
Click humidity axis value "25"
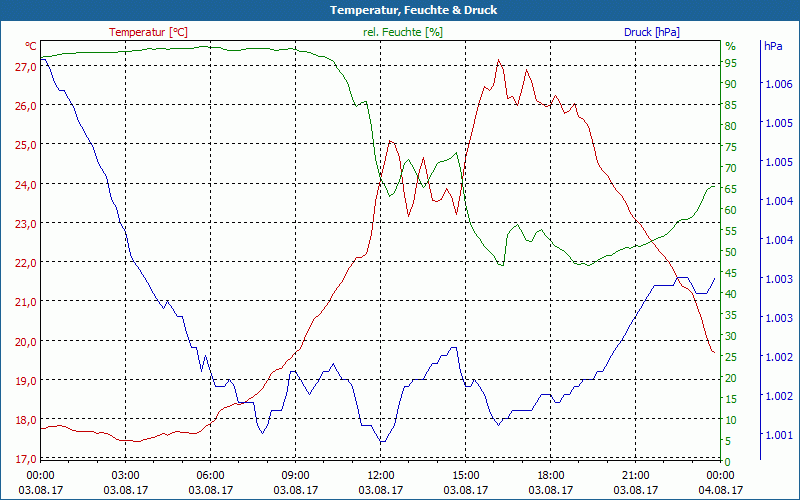tap(731, 357)
